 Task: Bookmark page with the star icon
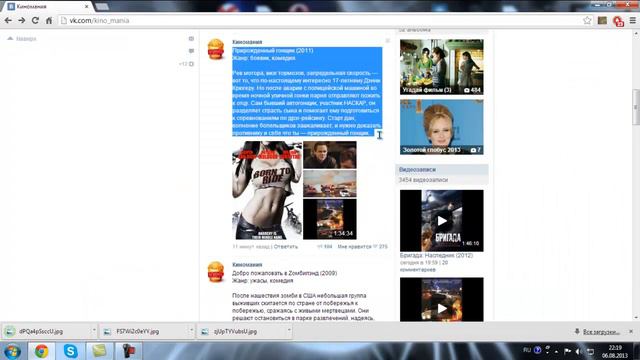[x=587, y=20]
